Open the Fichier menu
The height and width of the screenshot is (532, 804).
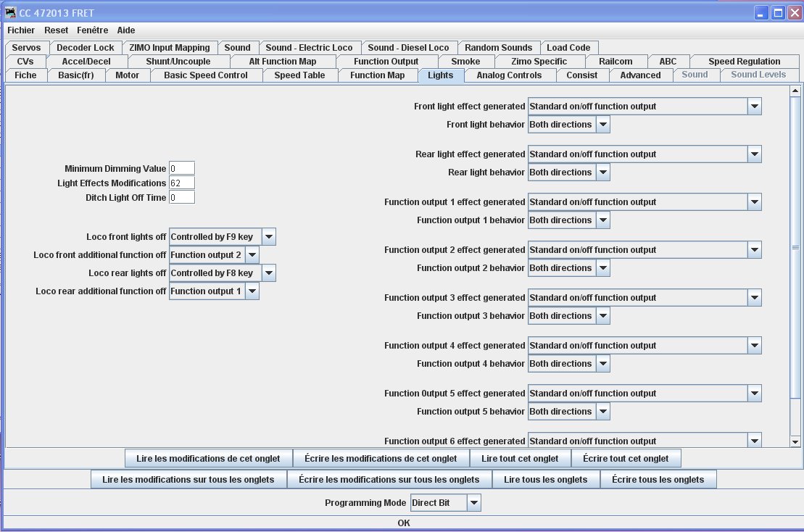(x=21, y=30)
